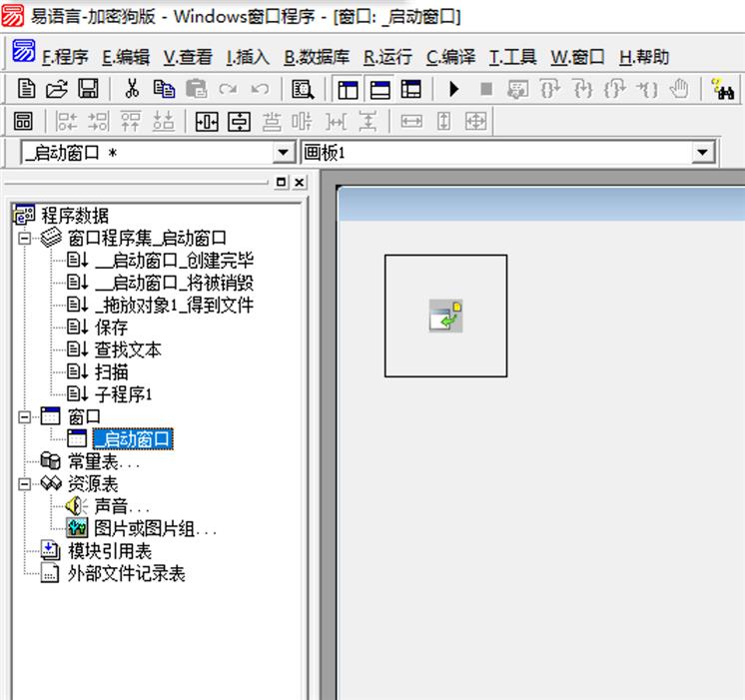This screenshot has height=700, width=745.
Task: Open the 声音 sound resources item
Action: (x=122, y=506)
